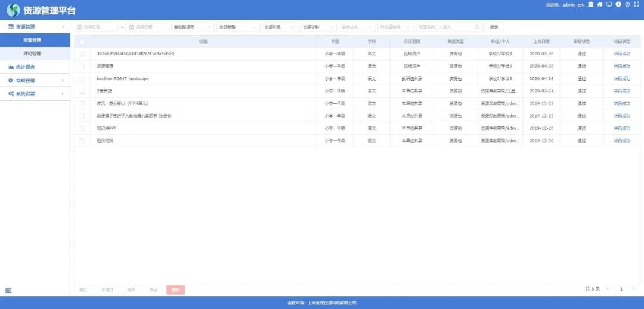644x309 pixels.
Task: Open the 系统设置 menu
Action: (x=35, y=94)
